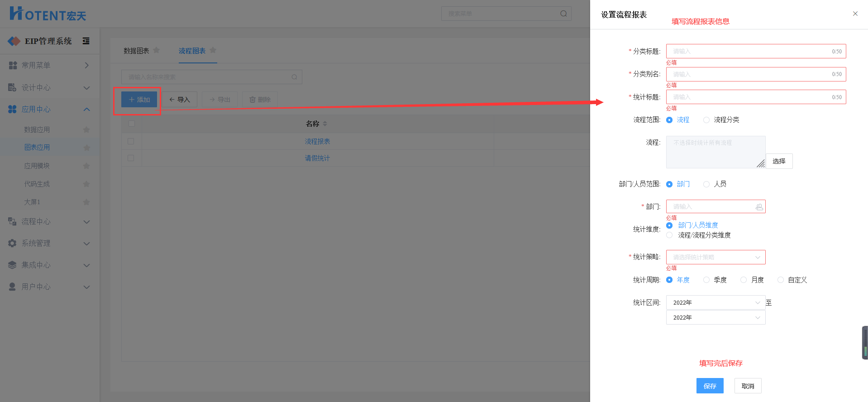The height and width of the screenshot is (402, 868).
Task: Close the 设置流程报表 panel with the X
Action: click(855, 14)
